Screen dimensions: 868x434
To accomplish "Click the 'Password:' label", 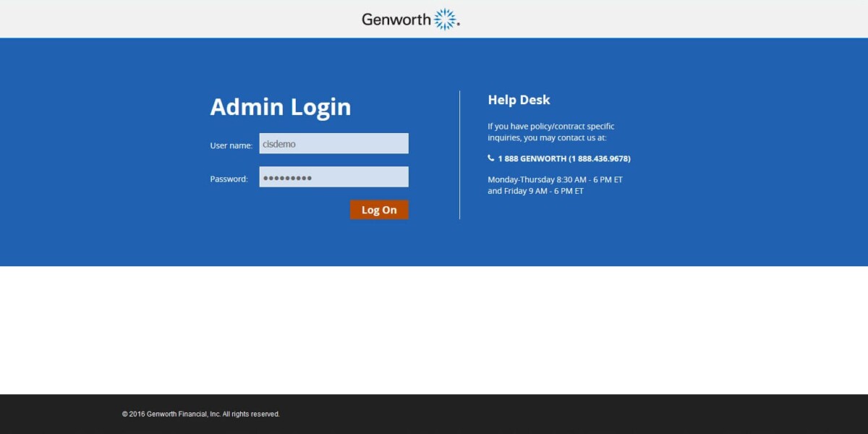I will [x=229, y=179].
